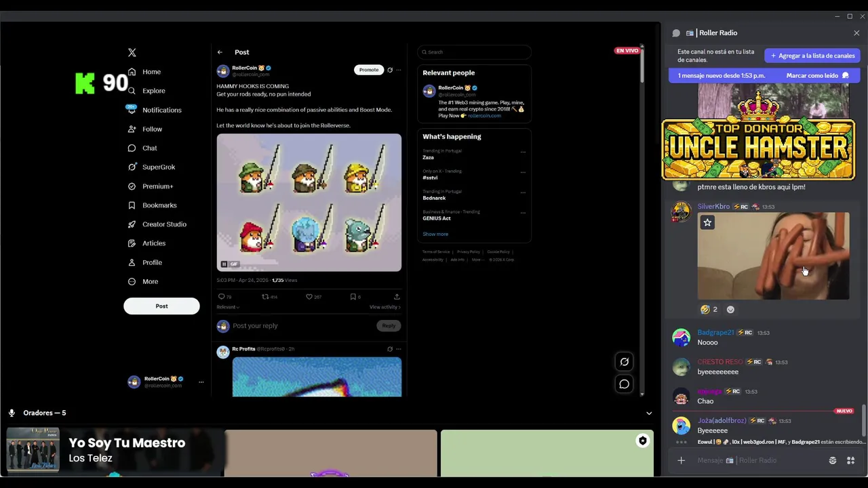Open the View activity link

coord(385,307)
